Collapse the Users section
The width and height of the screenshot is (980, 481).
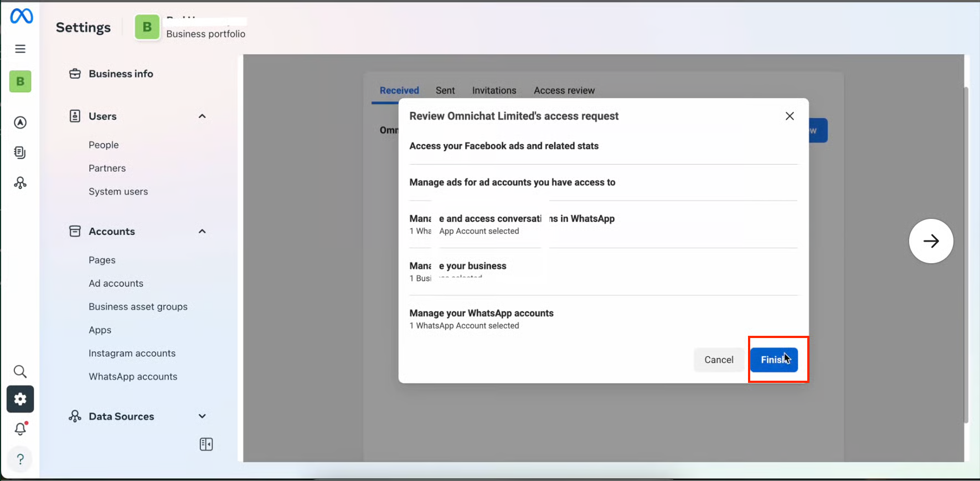coord(202,116)
